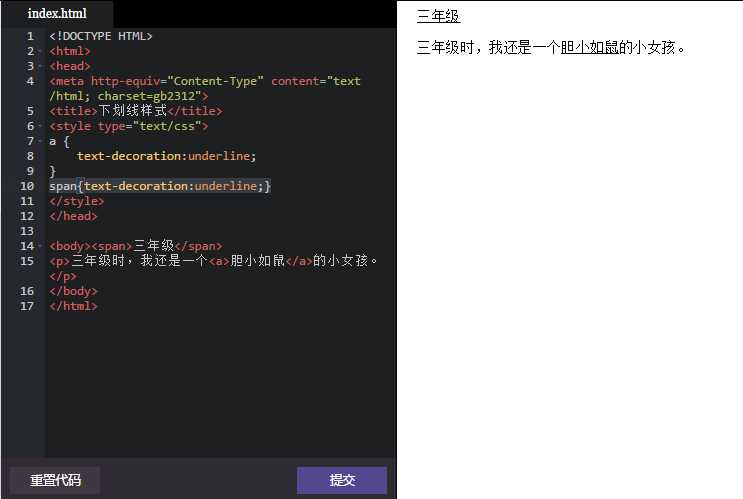Click the span{text-decoration:underline;} line
The height and width of the screenshot is (499, 743).
160,186
